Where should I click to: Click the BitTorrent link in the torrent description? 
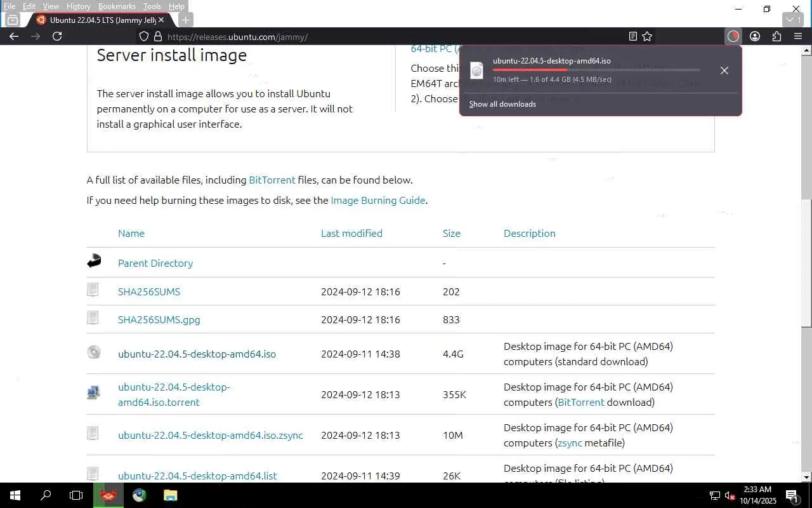(x=580, y=402)
